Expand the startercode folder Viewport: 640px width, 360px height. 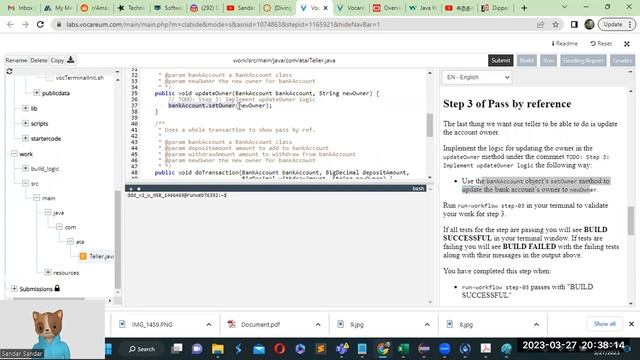(25, 138)
